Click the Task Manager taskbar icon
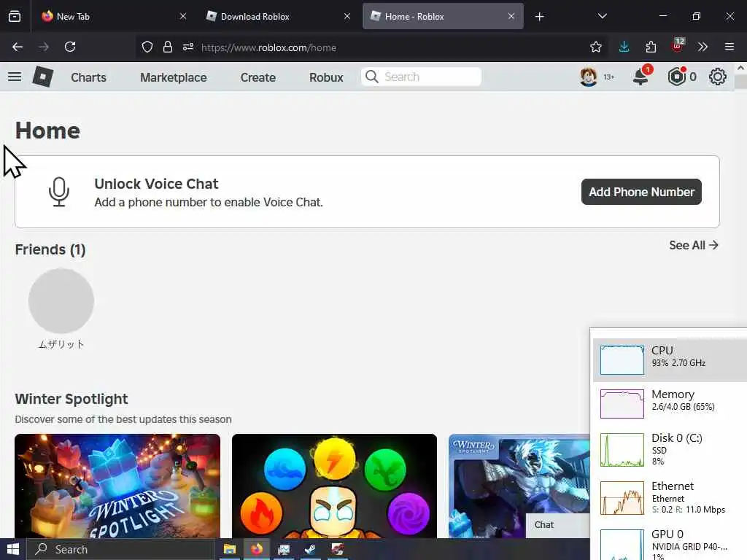The image size is (747, 560). [284, 549]
